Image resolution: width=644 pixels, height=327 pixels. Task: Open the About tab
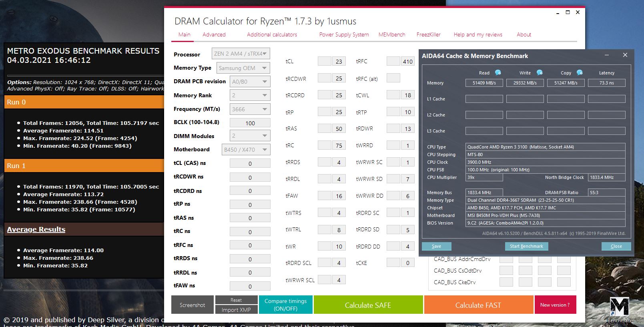(524, 34)
